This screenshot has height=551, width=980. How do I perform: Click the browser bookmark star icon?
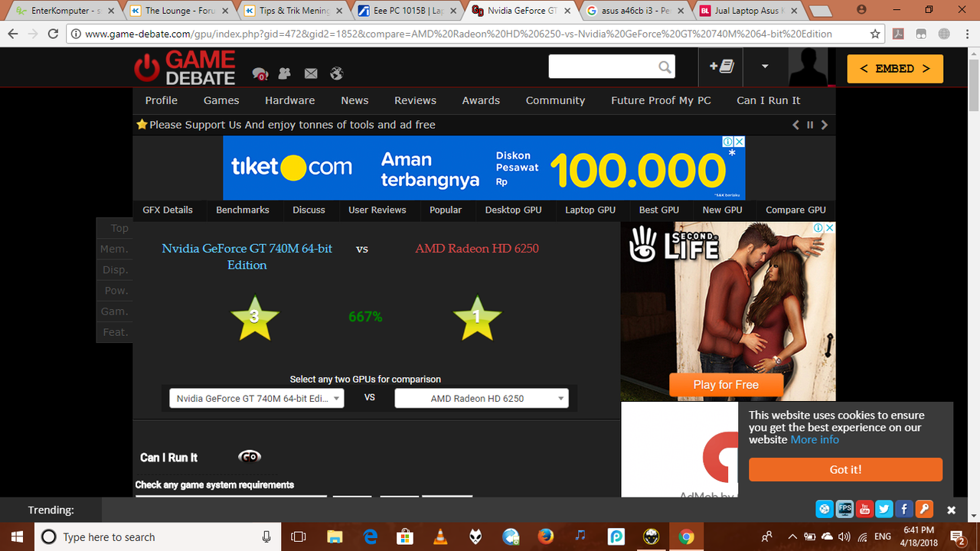(875, 34)
